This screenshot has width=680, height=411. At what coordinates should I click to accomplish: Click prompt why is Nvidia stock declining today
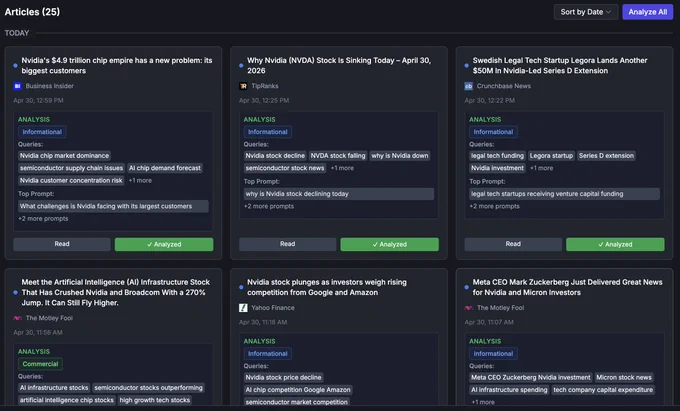click(339, 194)
